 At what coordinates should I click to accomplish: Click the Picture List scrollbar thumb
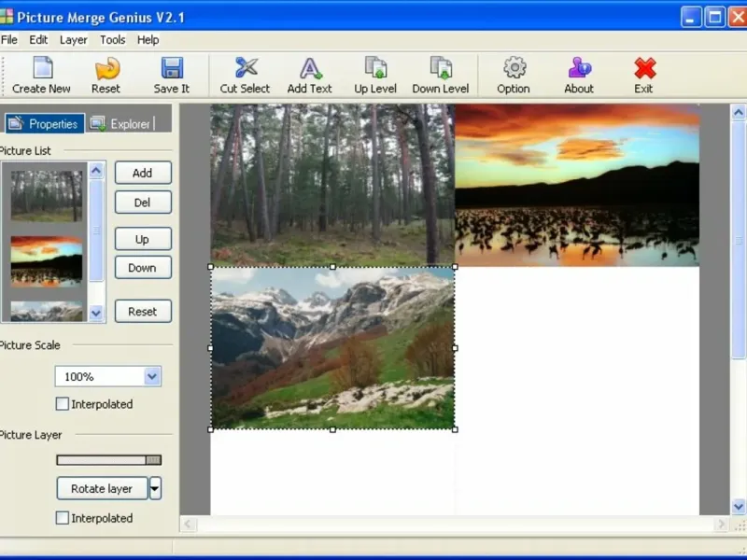pos(97,230)
